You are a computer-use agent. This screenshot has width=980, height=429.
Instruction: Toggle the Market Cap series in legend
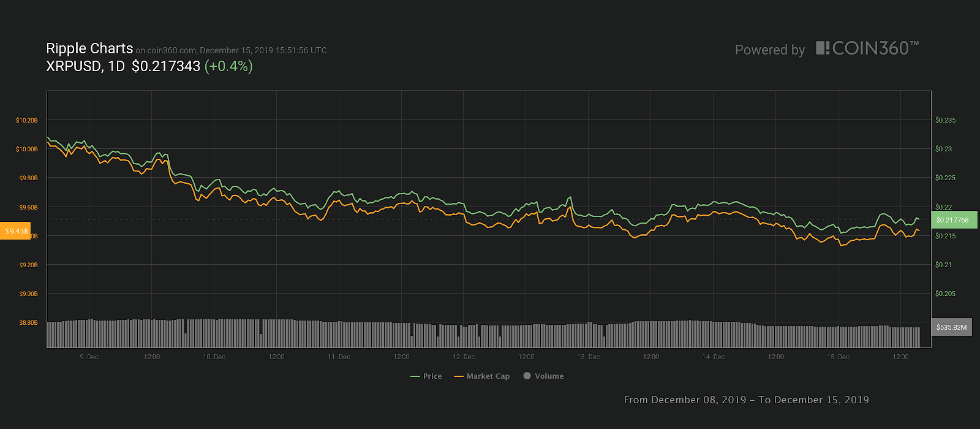pos(481,376)
